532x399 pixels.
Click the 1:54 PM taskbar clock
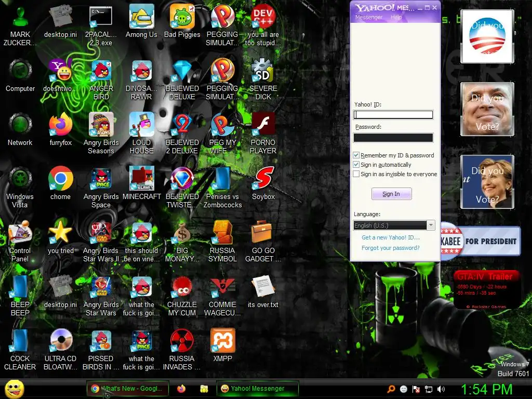[486, 390]
